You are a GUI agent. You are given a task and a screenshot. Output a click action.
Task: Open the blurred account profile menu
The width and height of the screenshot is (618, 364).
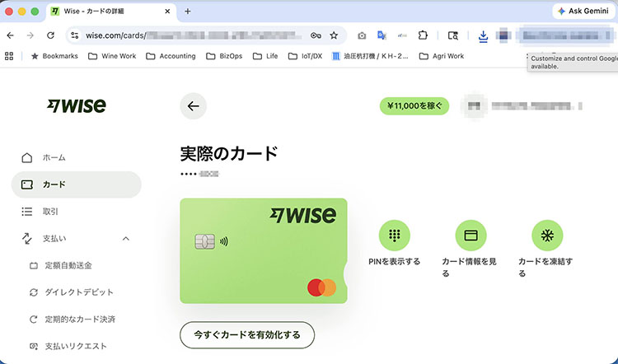(522, 106)
